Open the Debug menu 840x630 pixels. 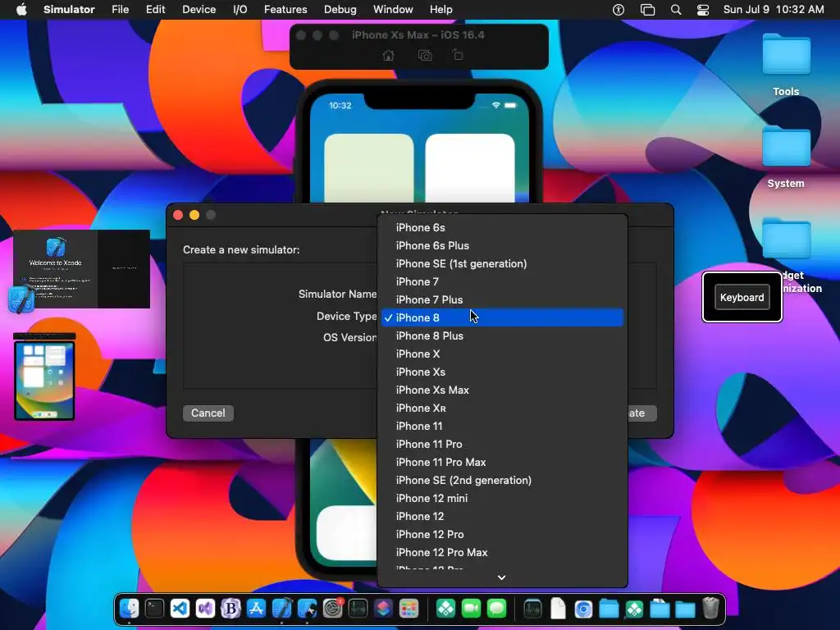coord(340,10)
